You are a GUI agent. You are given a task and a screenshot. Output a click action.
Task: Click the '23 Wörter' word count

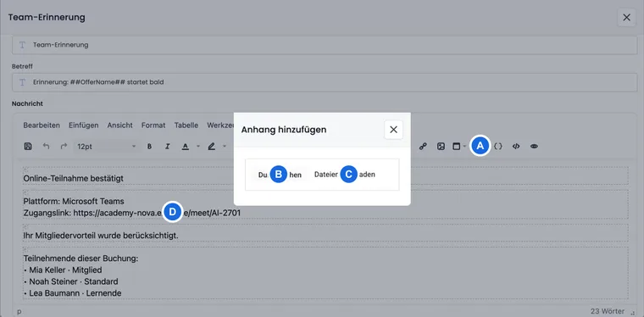pyautogui.click(x=608, y=311)
